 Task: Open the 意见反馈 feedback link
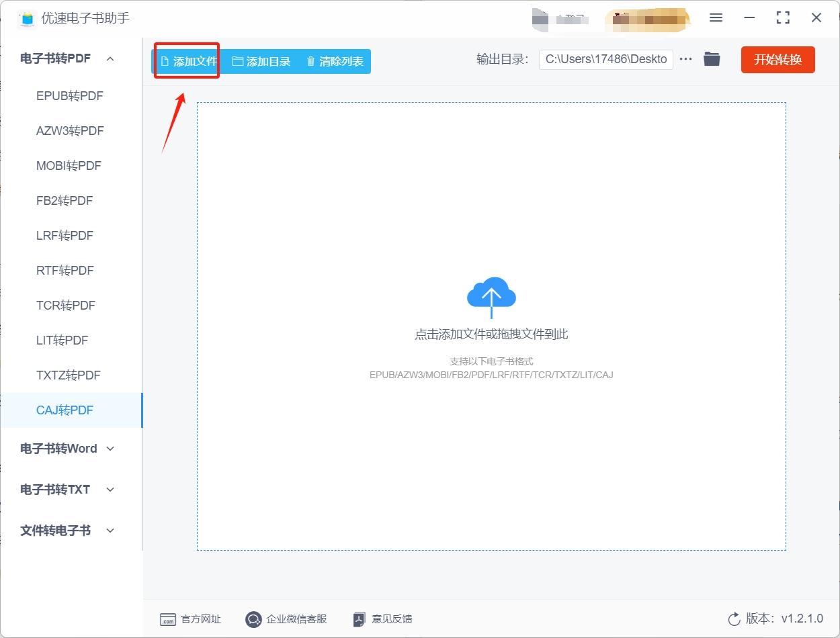[x=382, y=619]
